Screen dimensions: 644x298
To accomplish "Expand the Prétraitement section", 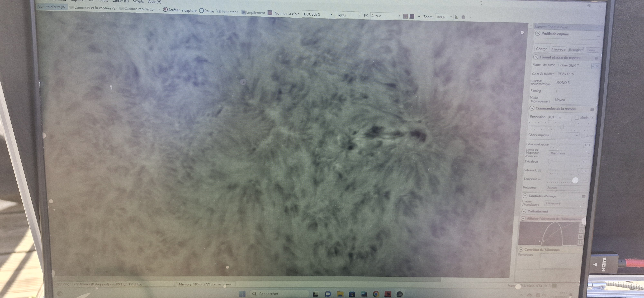I will pos(524,211).
